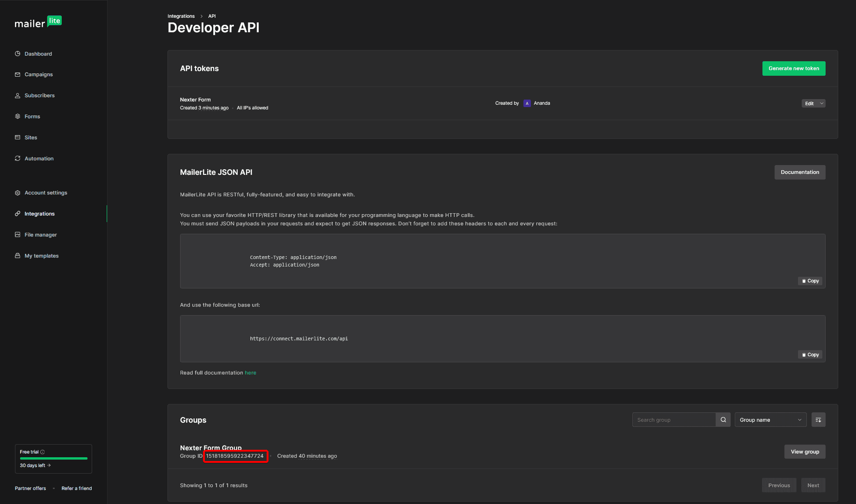Open the Edit dropdown for Nexter Form token
This screenshot has height=504, width=856.
[x=813, y=103]
